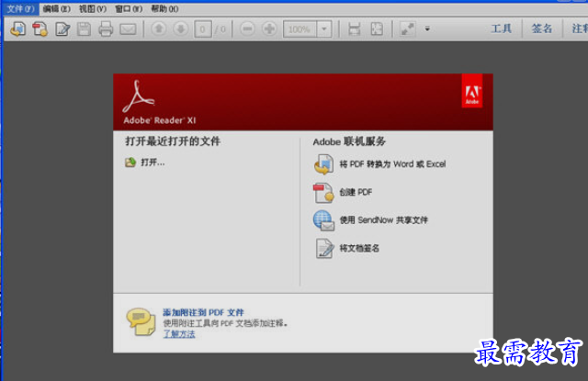Click the read mode expand icon
This screenshot has height=381, width=588.
pyautogui.click(x=407, y=28)
